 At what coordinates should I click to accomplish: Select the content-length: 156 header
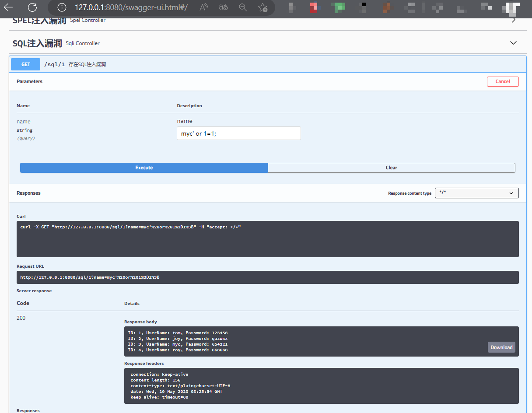[x=155, y=380]
